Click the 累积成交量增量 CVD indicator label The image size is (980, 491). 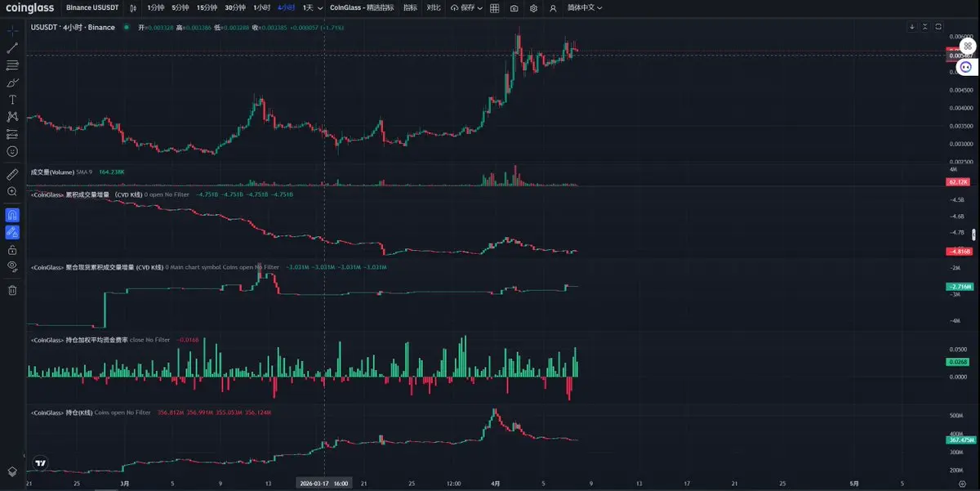[85, 194]
